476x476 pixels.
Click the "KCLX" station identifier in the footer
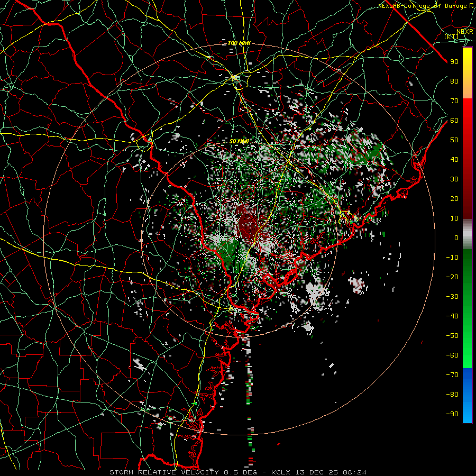click(281, 472)
